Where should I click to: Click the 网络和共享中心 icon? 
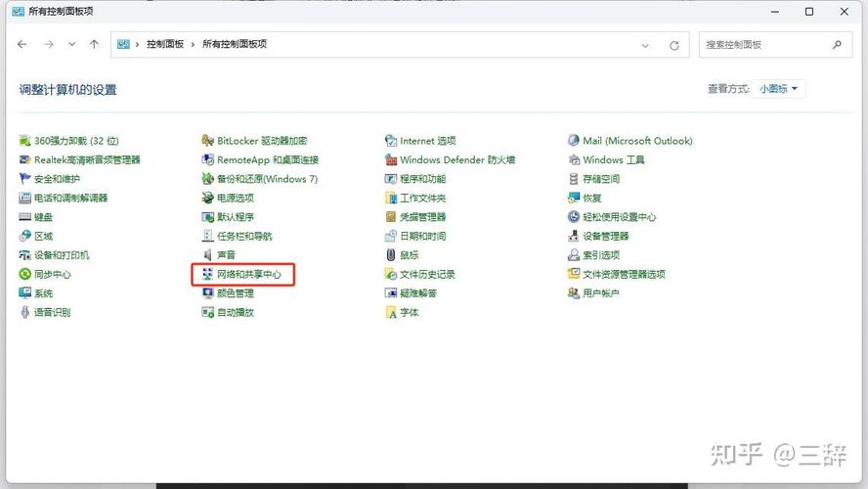click(207, 274)
